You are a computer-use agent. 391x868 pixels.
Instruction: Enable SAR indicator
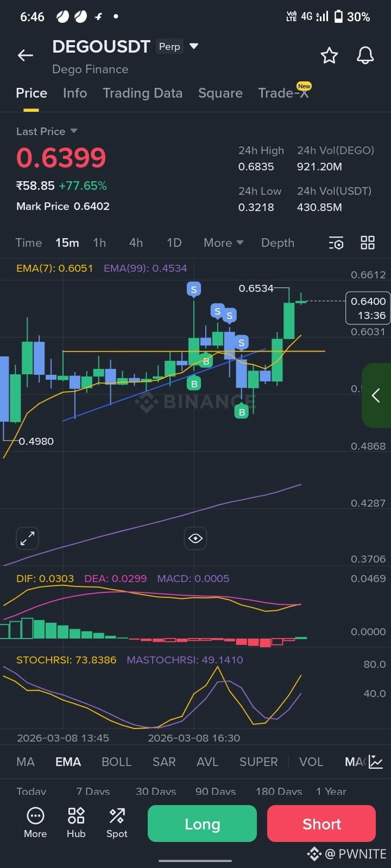164,762
